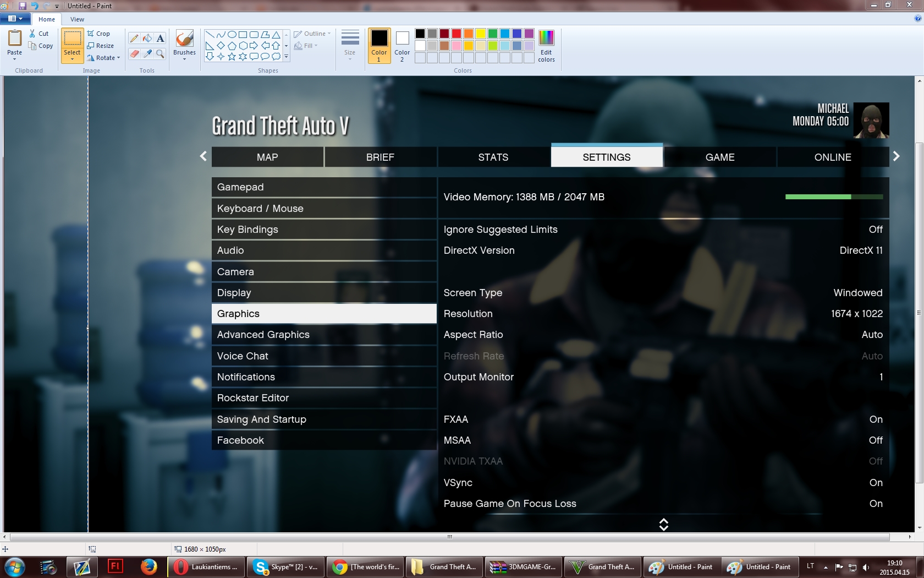Change the Aspect Ratio setting
Screen dimensions: 924x578
point(663,335)
